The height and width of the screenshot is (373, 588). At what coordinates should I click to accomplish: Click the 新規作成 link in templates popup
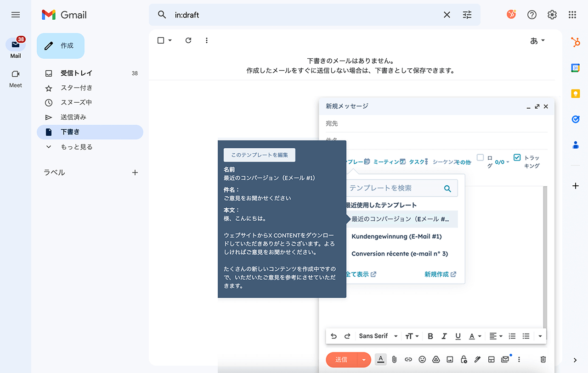click(x=440, y=274)
